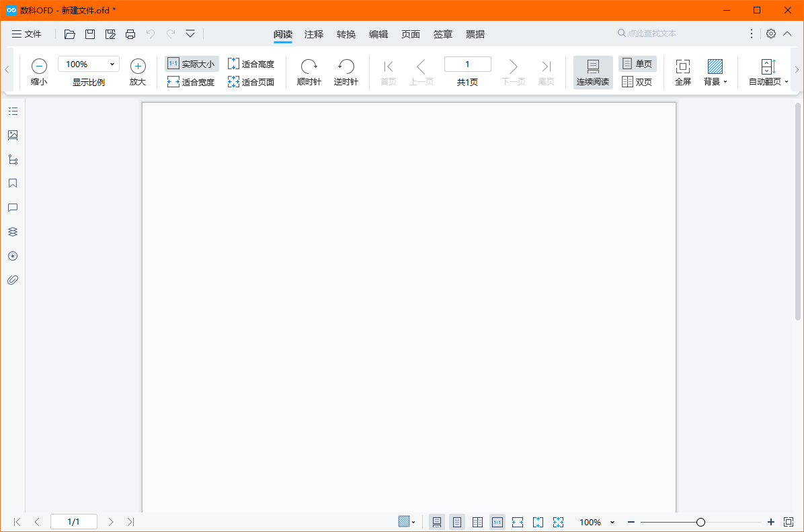The height and width of the screenshot is (532, 804).
Task: Click the 适合宽度 fit width button
Action: click(191, 82)
